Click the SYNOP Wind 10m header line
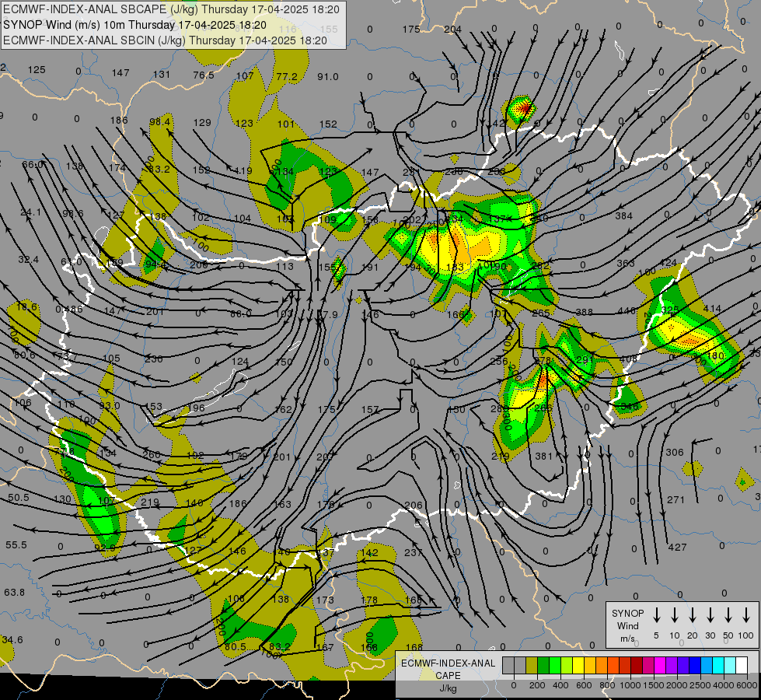Image resolution: width=761 pixels, height=700 pixels. [134, 25]
